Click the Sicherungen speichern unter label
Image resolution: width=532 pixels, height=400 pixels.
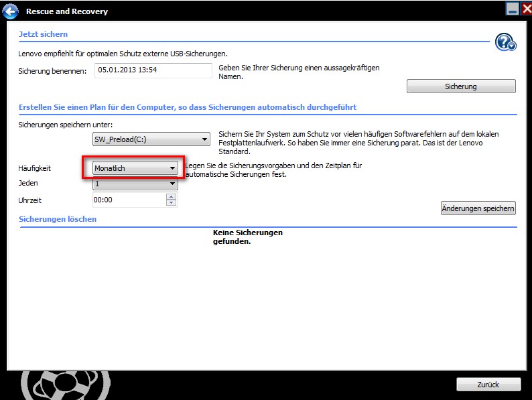click(x=66, y=125)
